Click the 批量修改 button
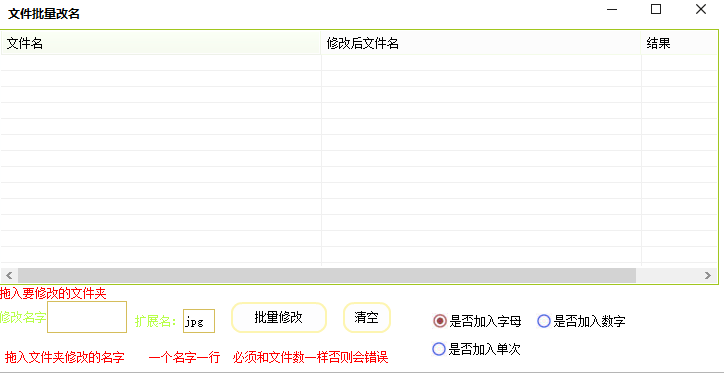 tap(278, 318)
